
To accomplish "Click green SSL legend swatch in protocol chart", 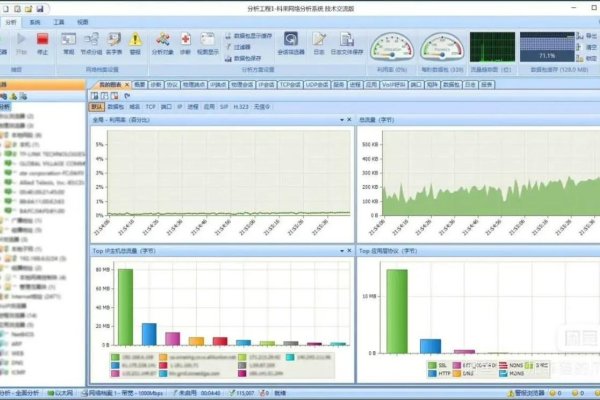I will (432, 365).
